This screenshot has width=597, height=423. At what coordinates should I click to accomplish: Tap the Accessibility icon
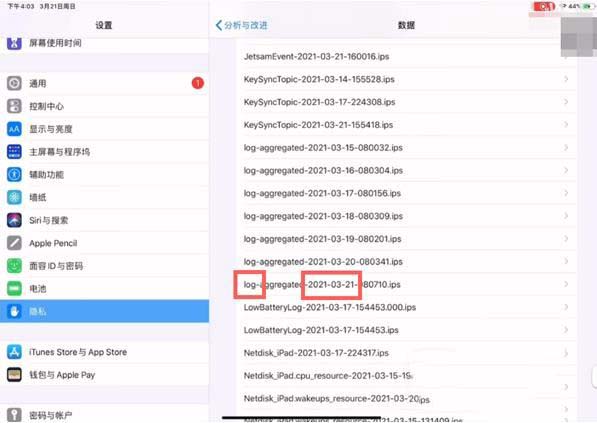pyautogui.click(x=14, y=174)
